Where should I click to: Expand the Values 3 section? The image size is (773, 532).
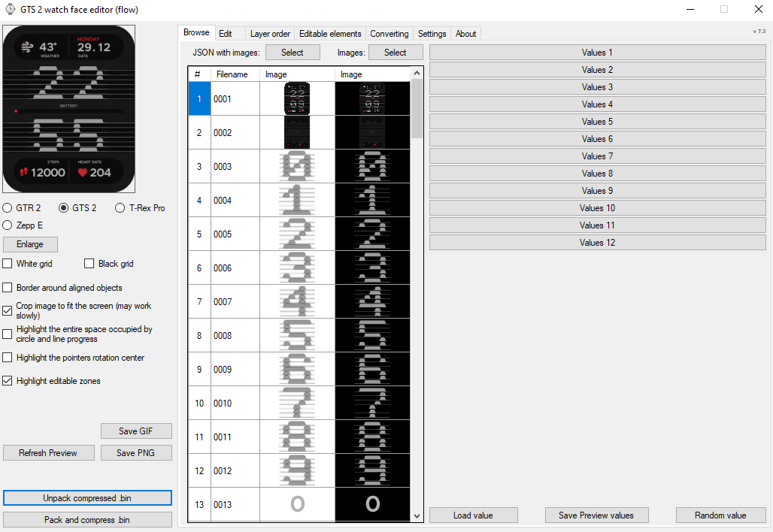coord(598,86)
